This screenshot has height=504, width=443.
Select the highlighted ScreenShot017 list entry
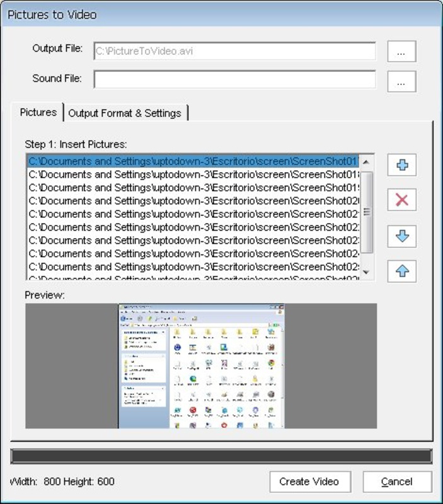(193, 161)
